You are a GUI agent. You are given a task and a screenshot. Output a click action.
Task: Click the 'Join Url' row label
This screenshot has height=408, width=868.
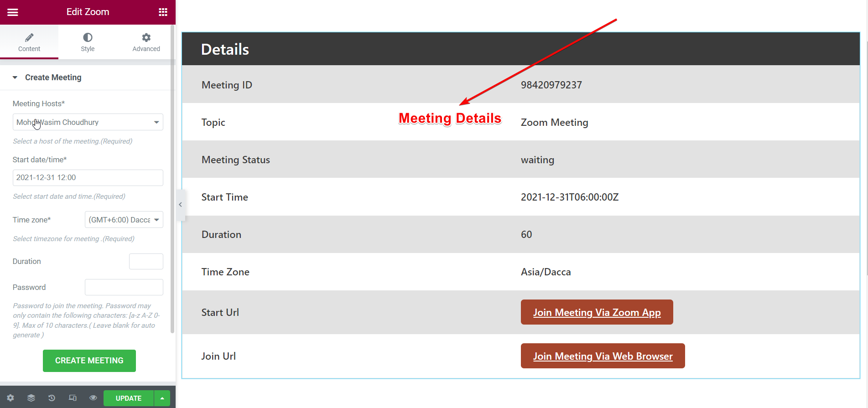click(x=218, y=356)
